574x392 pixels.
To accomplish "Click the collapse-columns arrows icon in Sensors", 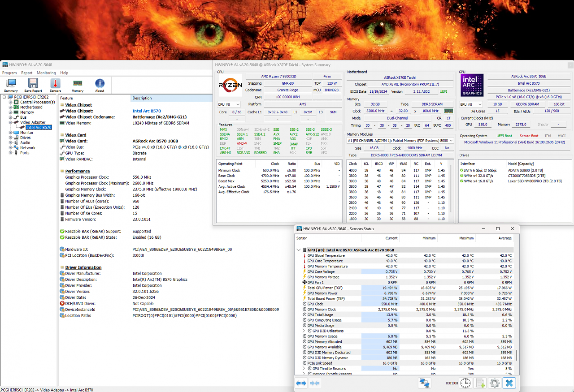I will coord(315,383).
